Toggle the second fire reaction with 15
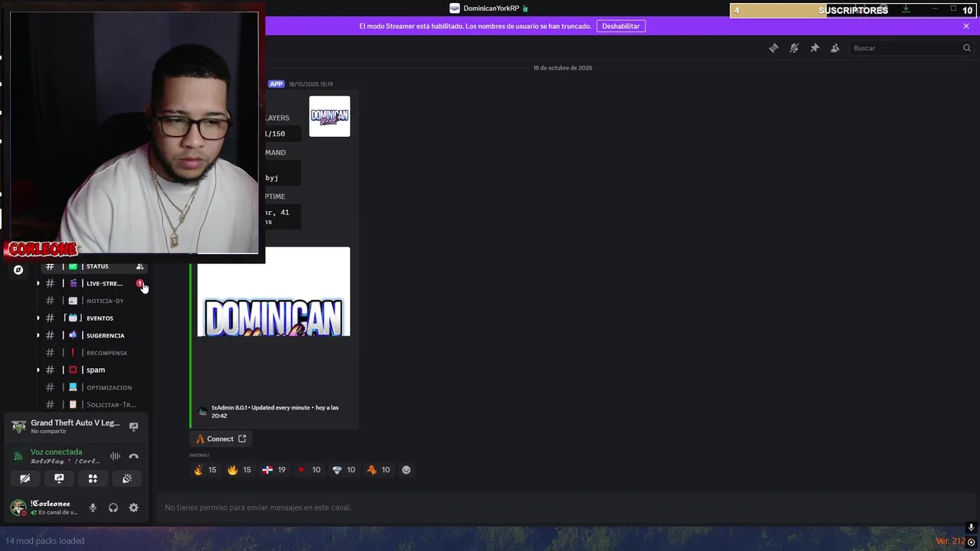Image resolution: width=980 pixels, height=551 pixels. [240, 470]
